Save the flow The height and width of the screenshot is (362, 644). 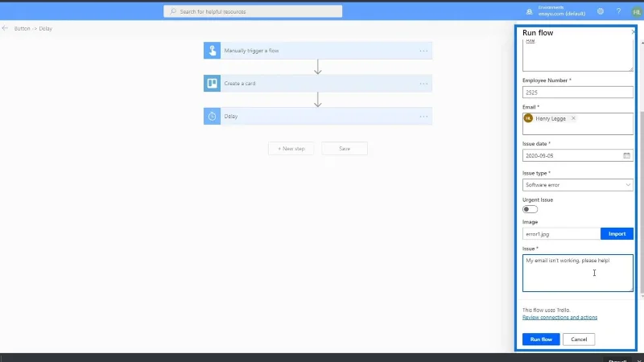click(x=345, y=149)
